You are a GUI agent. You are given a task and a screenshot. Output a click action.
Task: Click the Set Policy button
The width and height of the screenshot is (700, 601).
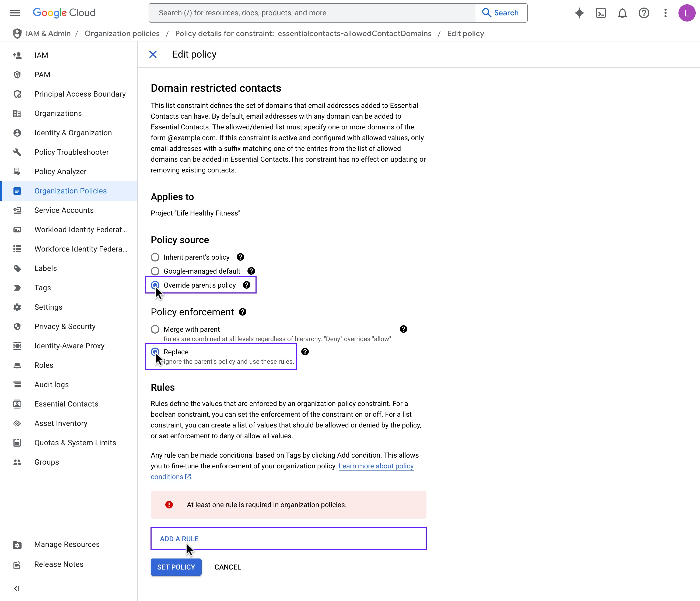coord(176,567)
